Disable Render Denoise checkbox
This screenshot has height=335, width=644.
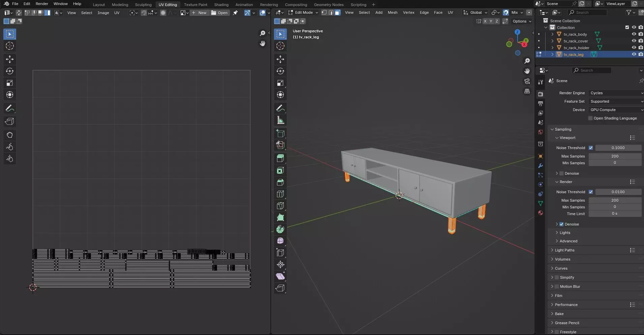tap(561, 224)
